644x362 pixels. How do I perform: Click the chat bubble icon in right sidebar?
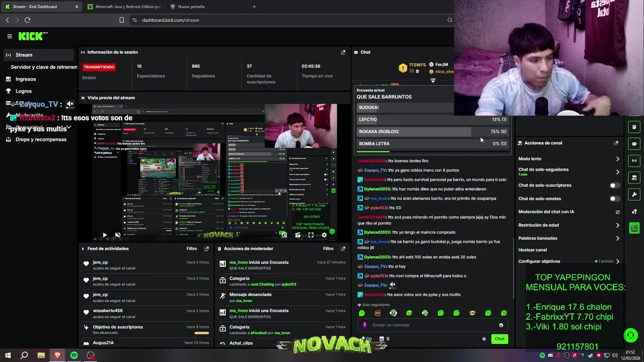tap(634, 144)
